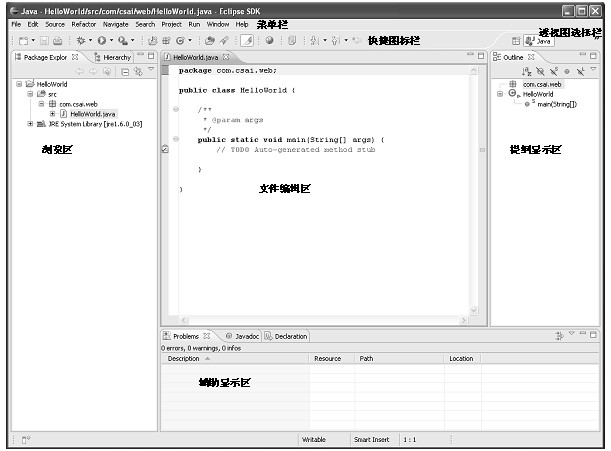Click the Debug bug icon
Image resolution: width=611 pixels, height=451 pixels.
(x=81, y=40)
